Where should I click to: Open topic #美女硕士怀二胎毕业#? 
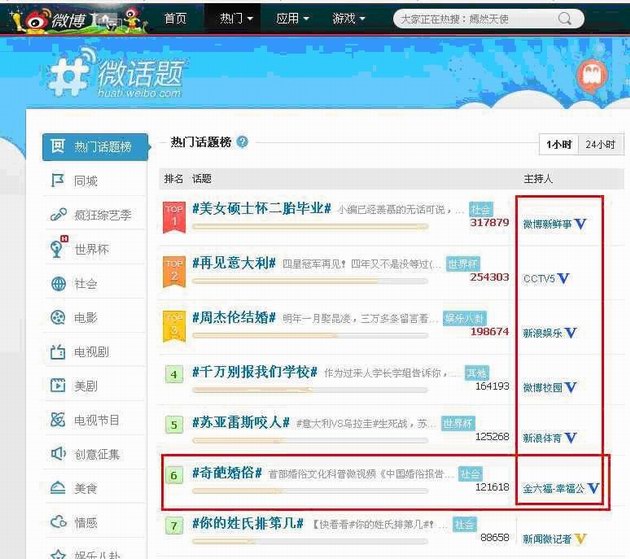tap(262, 208)
